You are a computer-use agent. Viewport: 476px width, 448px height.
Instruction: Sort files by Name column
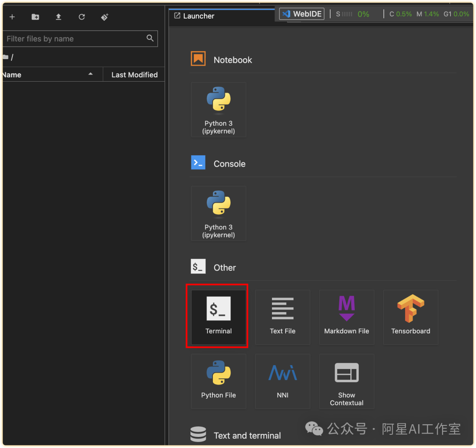tap(52, 75)
